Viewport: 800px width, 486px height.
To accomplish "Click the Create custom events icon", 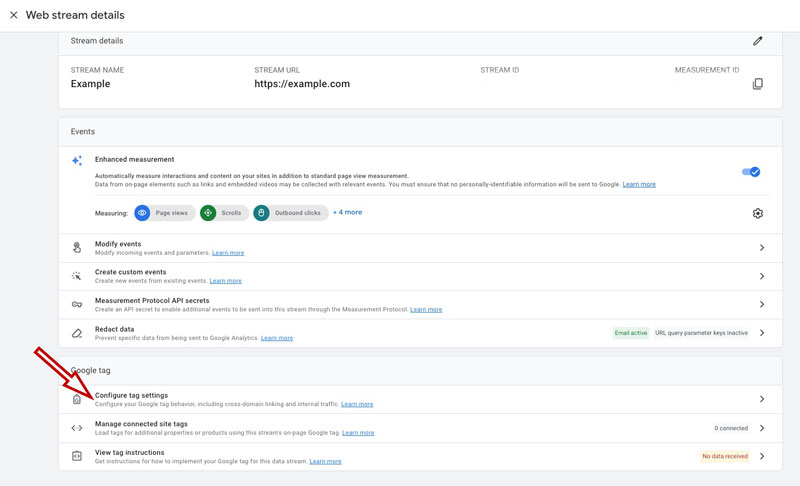I will point(77,276).
